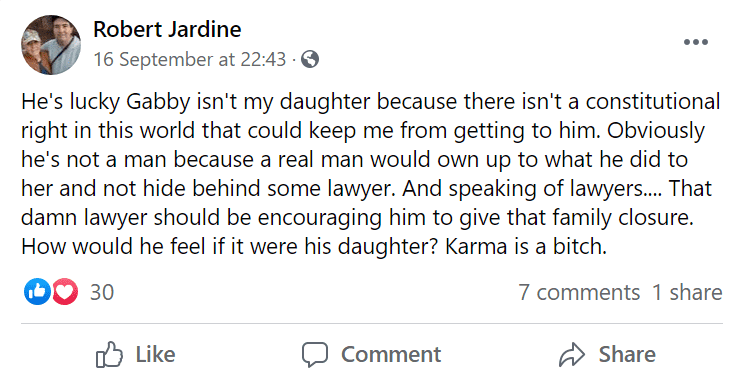Click the Robert Jardine name link

click(167, 29)
